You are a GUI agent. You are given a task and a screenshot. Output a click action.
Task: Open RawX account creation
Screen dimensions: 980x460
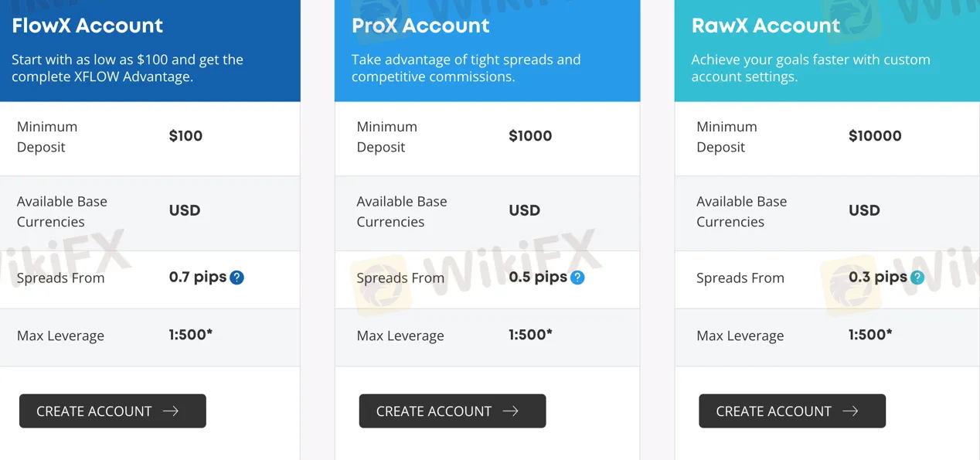(x=792, y=411)
